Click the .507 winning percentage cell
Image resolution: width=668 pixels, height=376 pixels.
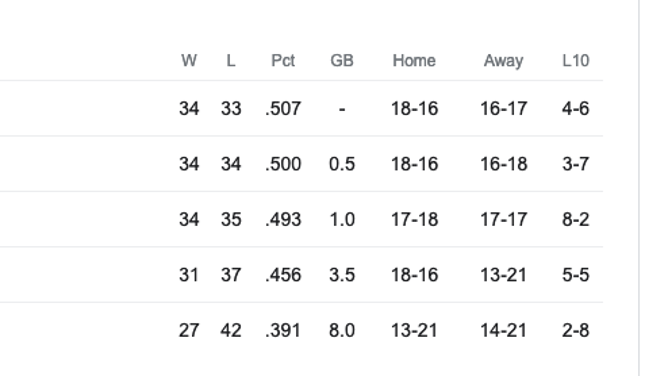pos(283,109)
